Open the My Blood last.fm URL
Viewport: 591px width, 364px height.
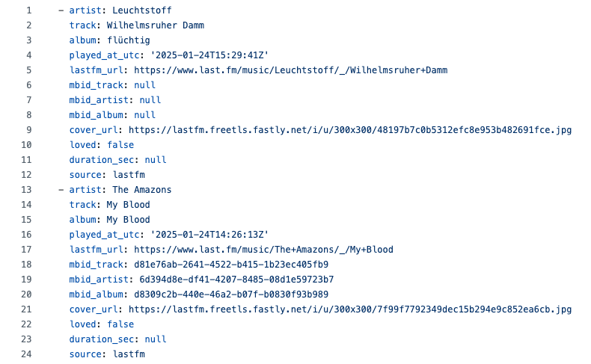pyautogui.click(x=261, y=250)
